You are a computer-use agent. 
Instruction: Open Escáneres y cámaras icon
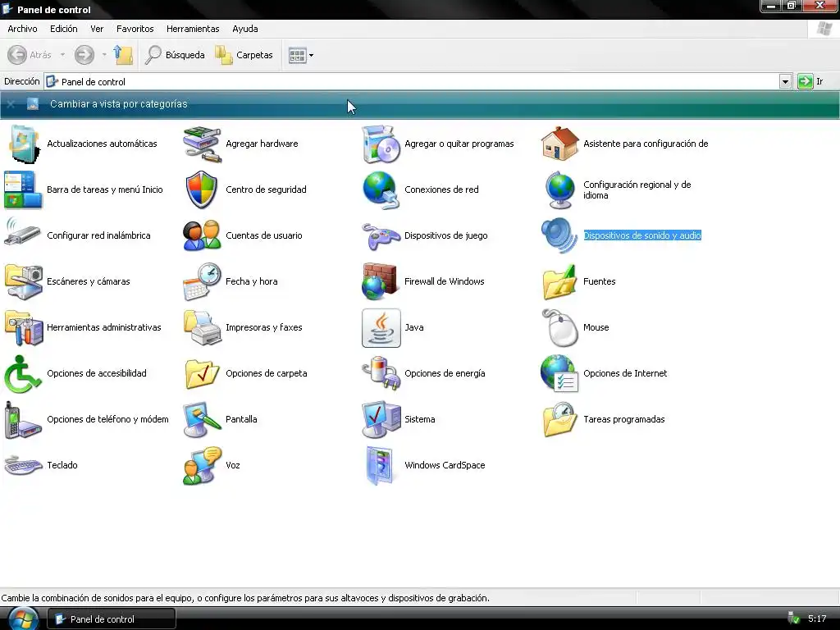(23, 281)
